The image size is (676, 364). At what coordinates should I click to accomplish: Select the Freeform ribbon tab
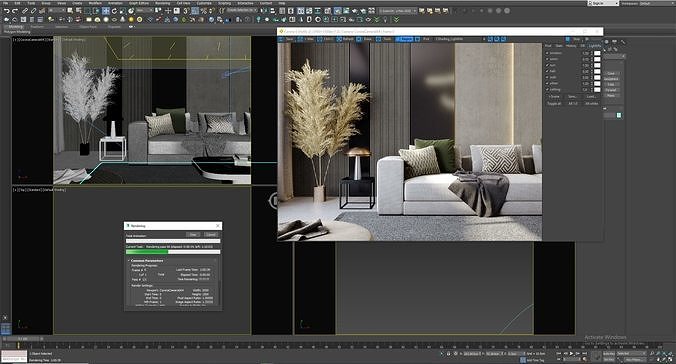click(x=38, y=27)
